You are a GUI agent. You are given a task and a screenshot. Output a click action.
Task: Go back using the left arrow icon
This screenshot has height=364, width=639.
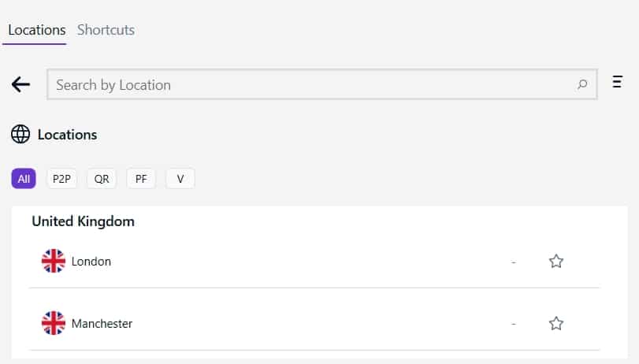click(20, 85)
